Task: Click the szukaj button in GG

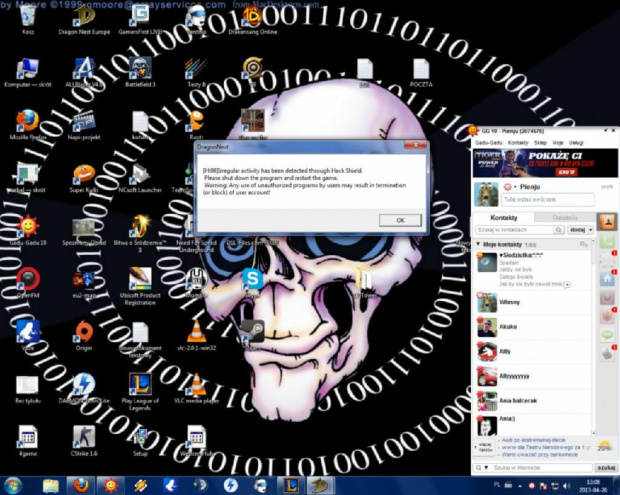Action: (606, 468)
